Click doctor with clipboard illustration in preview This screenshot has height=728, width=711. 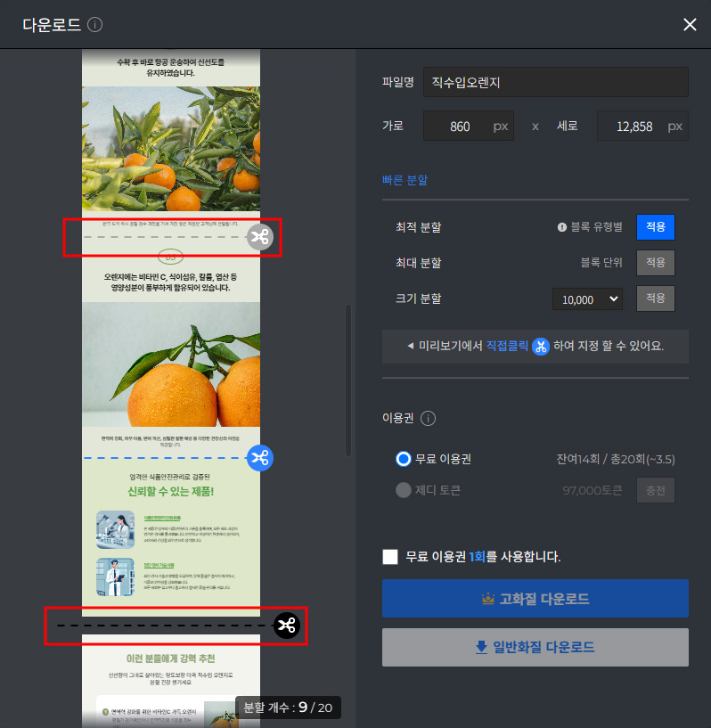click(x=115, y=577)
